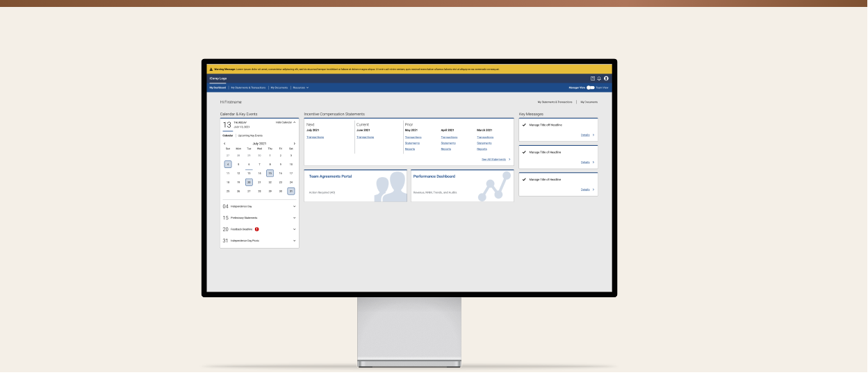Viewport: 868px width, 375px height.
Task: Click checkmark on first key message
Action: 524,125
